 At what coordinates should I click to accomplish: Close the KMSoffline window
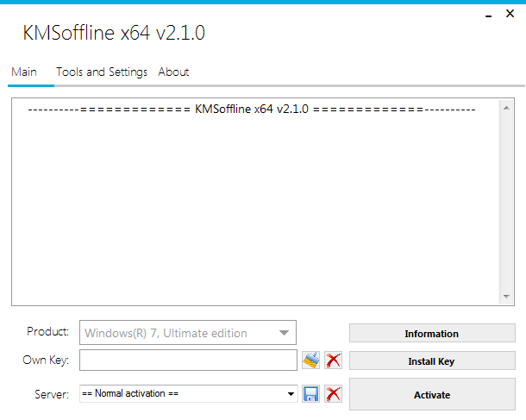[x=512, y=14]
